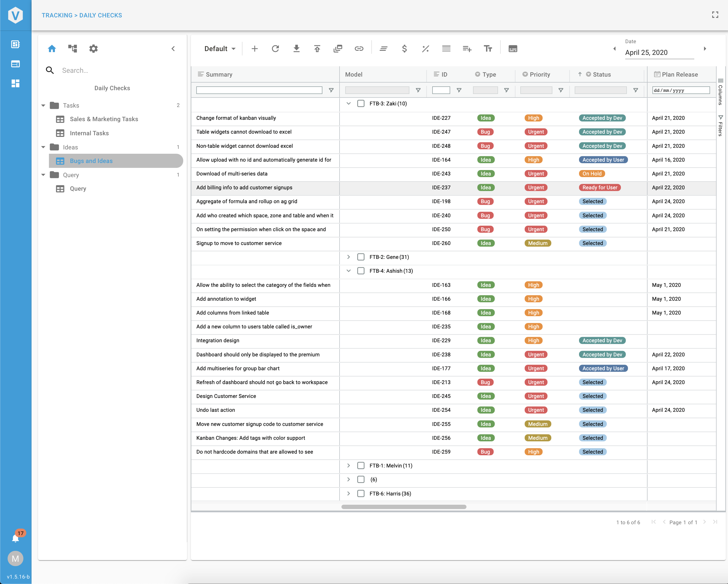Open the Columns side tab
Screen dimensions: 728x584
click(721, 92)
